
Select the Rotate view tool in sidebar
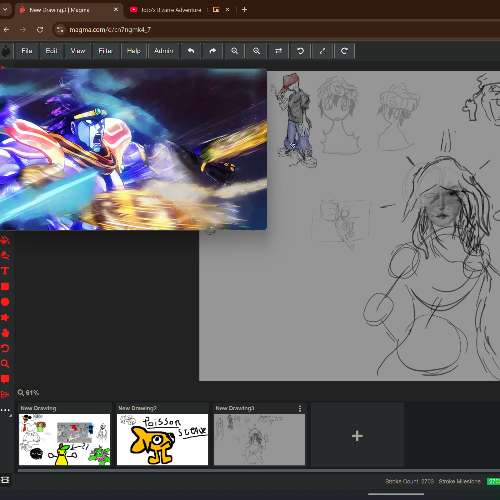pos(5,348)
